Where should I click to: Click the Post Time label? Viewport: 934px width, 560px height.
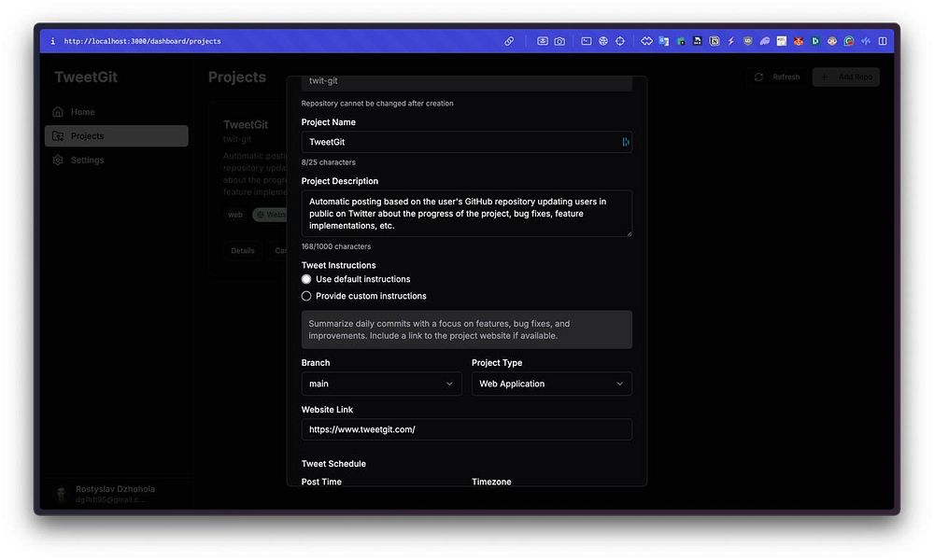[x=321, y=482]
